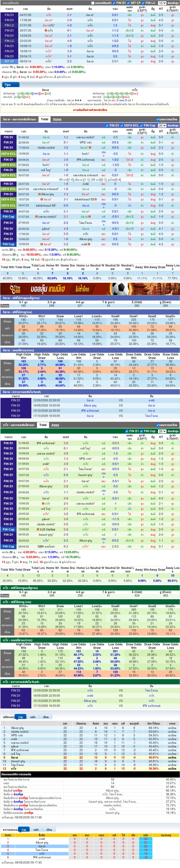
Task: Open score 5-0 for 17/06/26 head-to-head match
Action: click(x=69, y=20)
